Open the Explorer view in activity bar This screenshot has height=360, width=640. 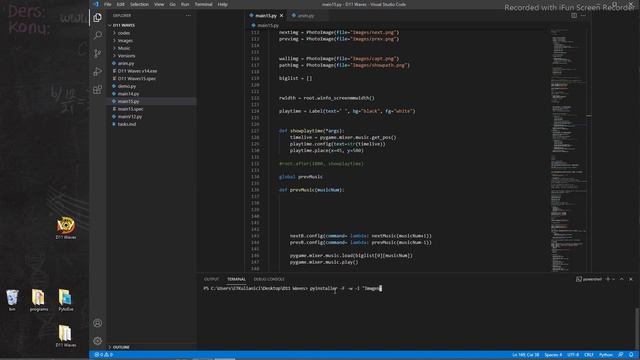pos(98,18)
